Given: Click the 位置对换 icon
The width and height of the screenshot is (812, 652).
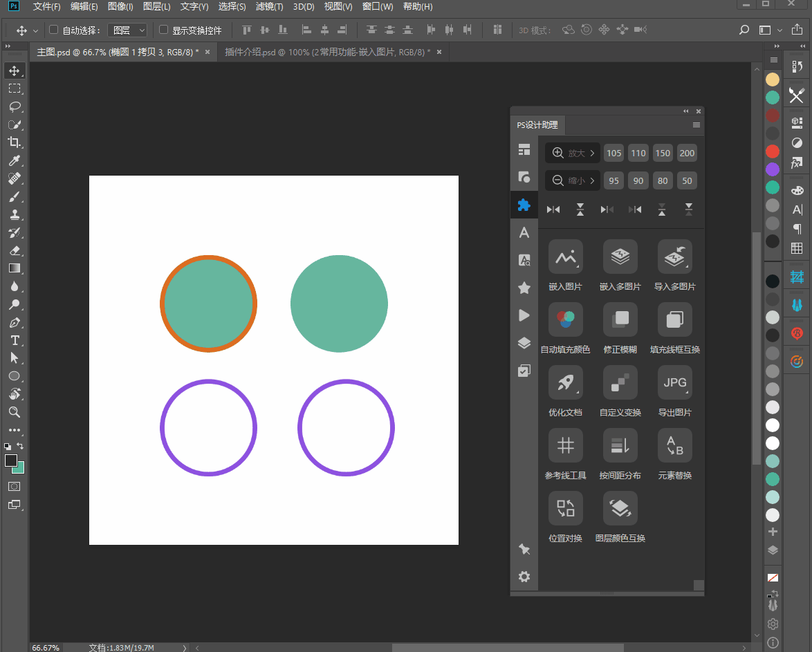Looking at the screenshot, I should 566,509.
